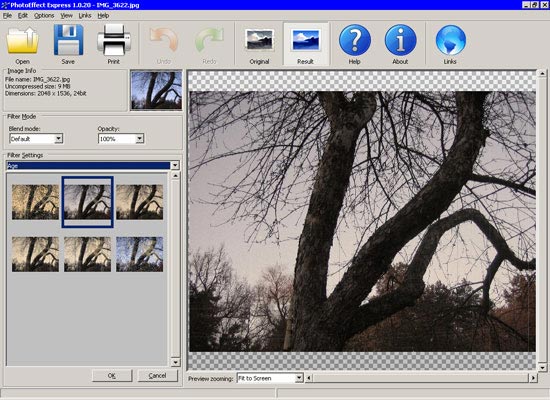Viewport: 550px width, 400px height.
Task: Click the preset list scroll down arrow
Action: [175, 362]
